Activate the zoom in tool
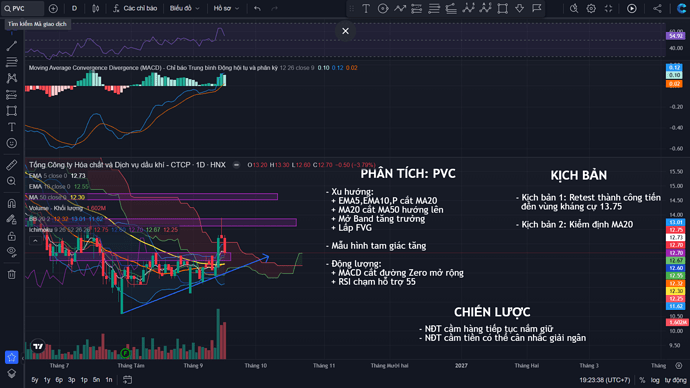This screenshot has width=690, height=388. coord(12,181)
